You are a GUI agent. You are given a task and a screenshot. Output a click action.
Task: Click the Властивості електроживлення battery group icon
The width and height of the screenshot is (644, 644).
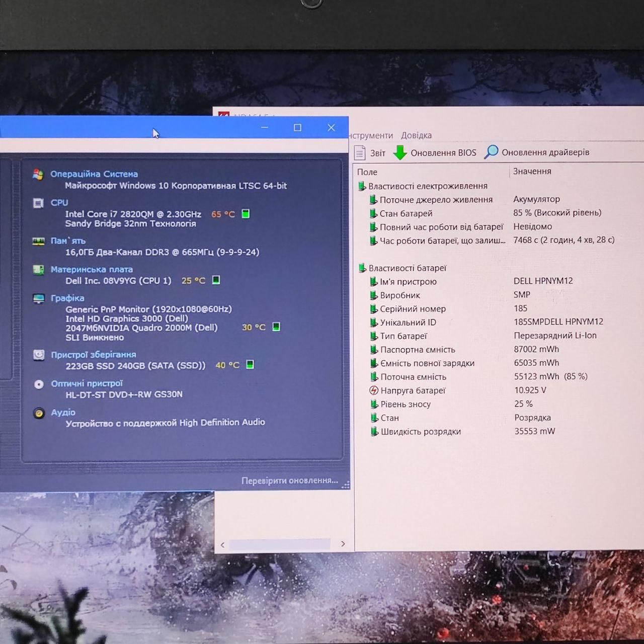click(362, 186)
